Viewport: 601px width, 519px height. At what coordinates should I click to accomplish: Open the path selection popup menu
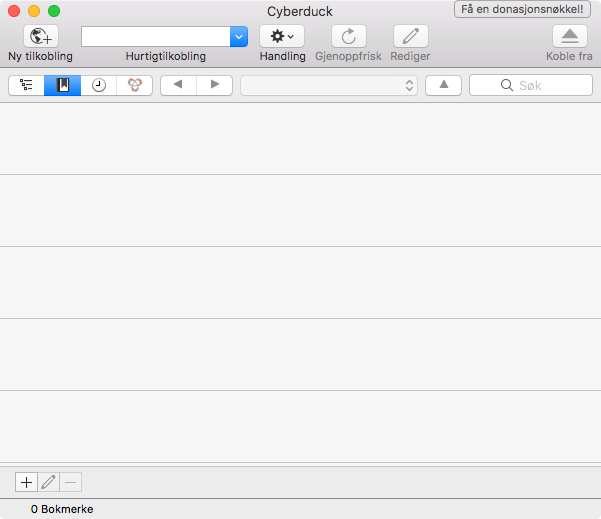[329, 85]
